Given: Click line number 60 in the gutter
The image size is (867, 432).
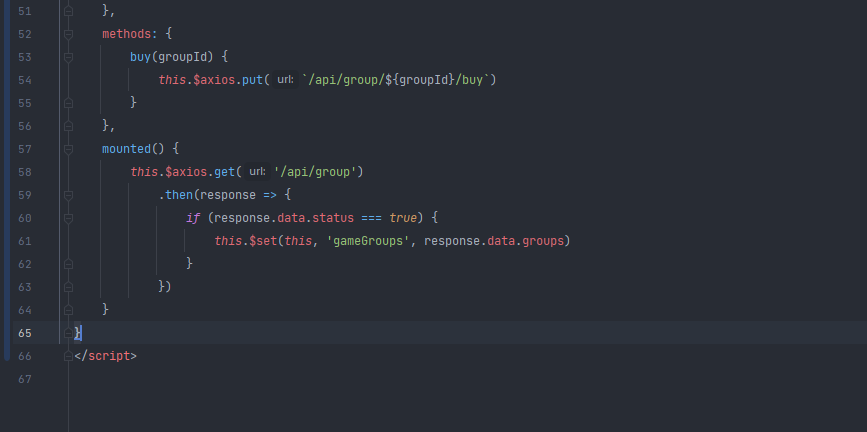Looking at the screenshot, I should [25, 218].
